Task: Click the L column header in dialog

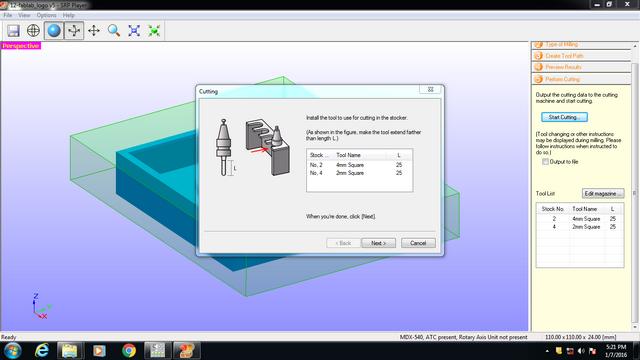Action: tap(399, 155)
